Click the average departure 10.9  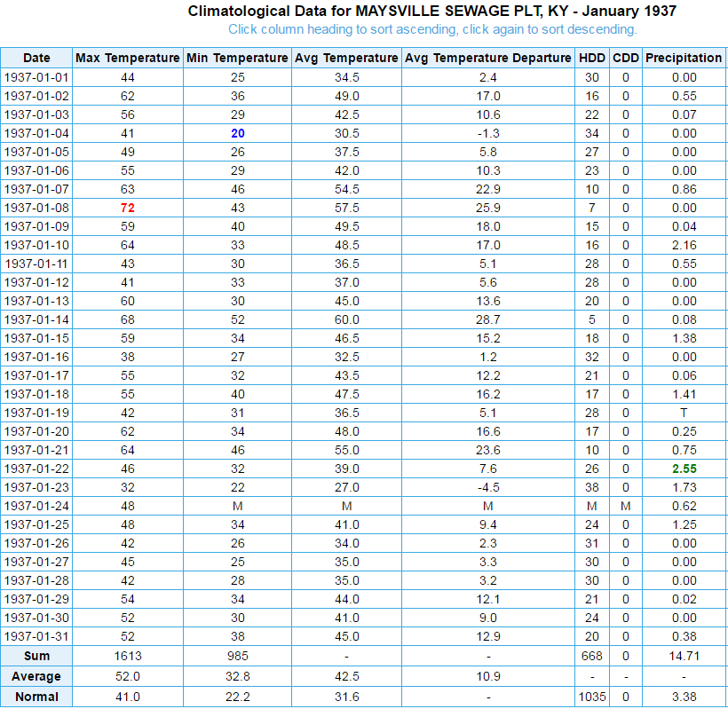pos(488,676)
